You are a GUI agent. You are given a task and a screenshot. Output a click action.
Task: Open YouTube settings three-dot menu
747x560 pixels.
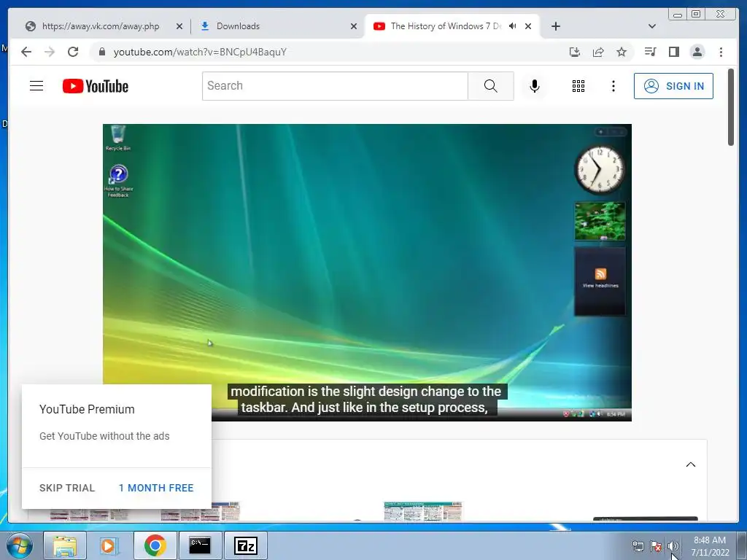(x=613, y=86)
